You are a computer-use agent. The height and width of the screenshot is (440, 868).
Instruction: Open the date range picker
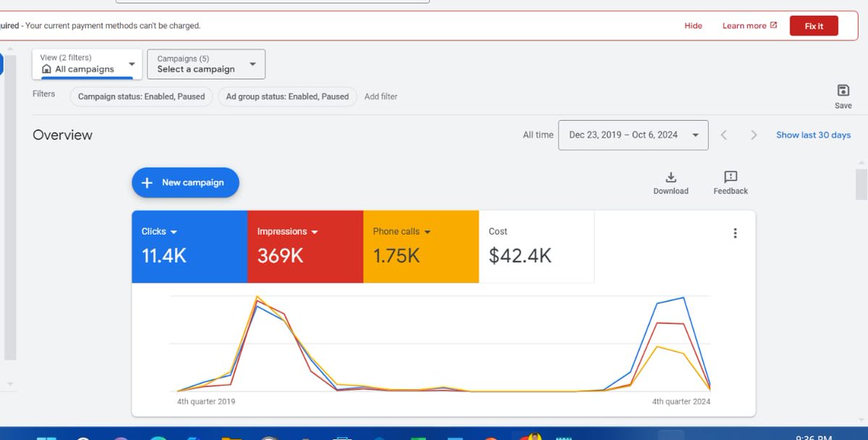coord(633,135)
